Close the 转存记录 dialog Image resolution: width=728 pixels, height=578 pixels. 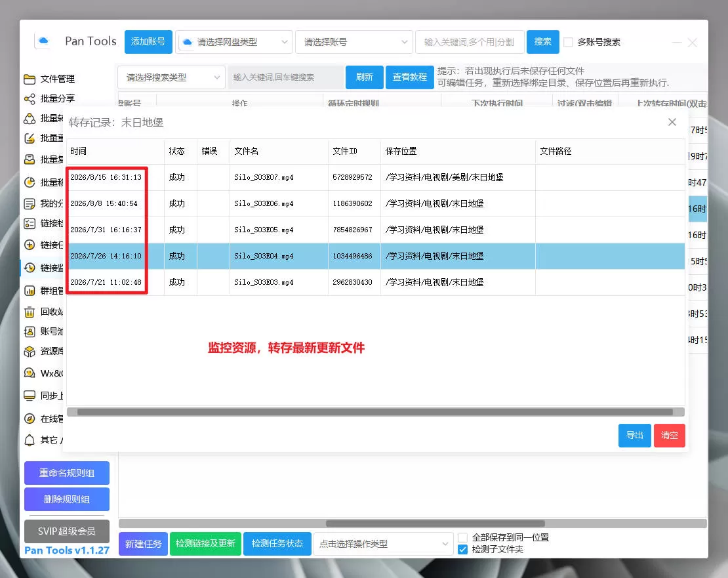point(672,122)
